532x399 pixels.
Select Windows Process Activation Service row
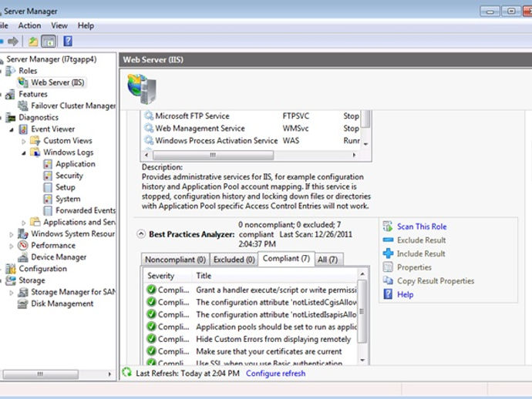(252, 140)
